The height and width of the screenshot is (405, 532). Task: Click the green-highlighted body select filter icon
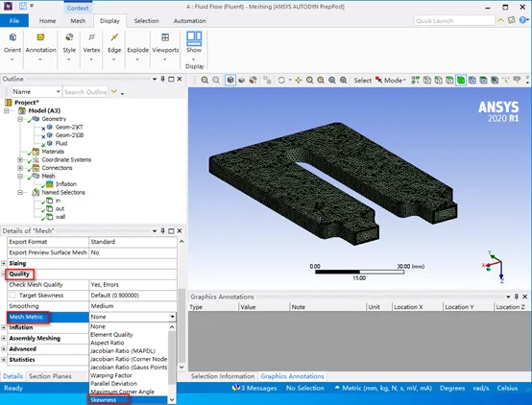(x=461, y=80)
